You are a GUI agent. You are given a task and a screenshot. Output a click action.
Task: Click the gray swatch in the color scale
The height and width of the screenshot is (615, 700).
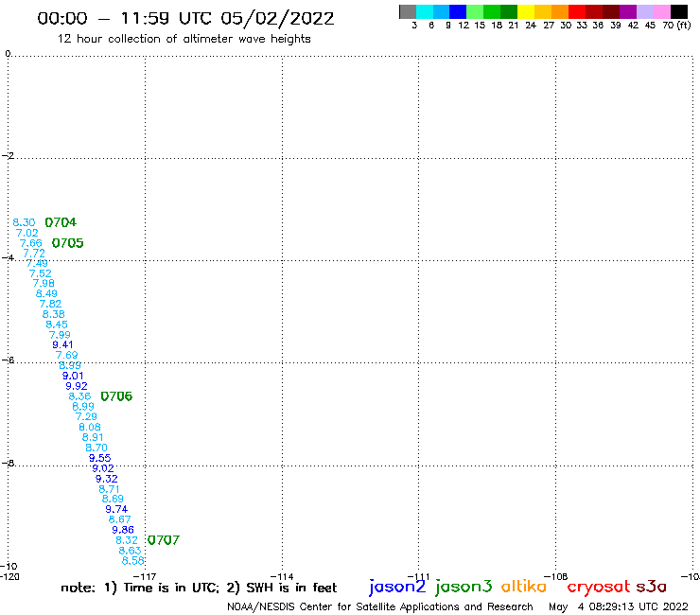click(x=408, y=11)
